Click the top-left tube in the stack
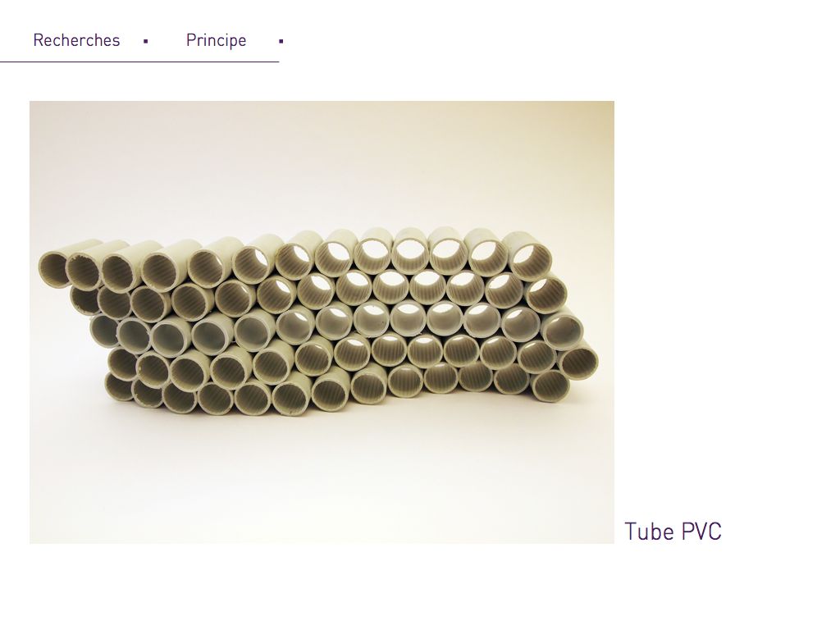 (x=53, y=267)
